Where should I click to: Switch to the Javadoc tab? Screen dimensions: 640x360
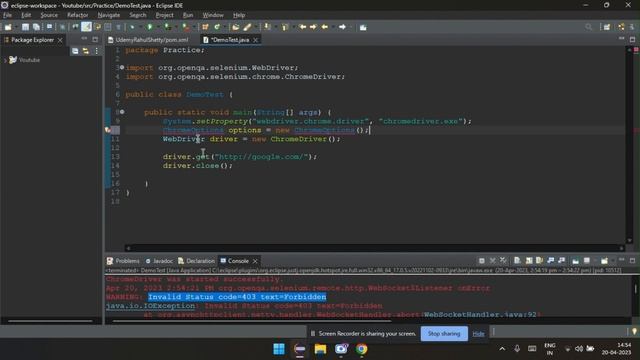159,261
